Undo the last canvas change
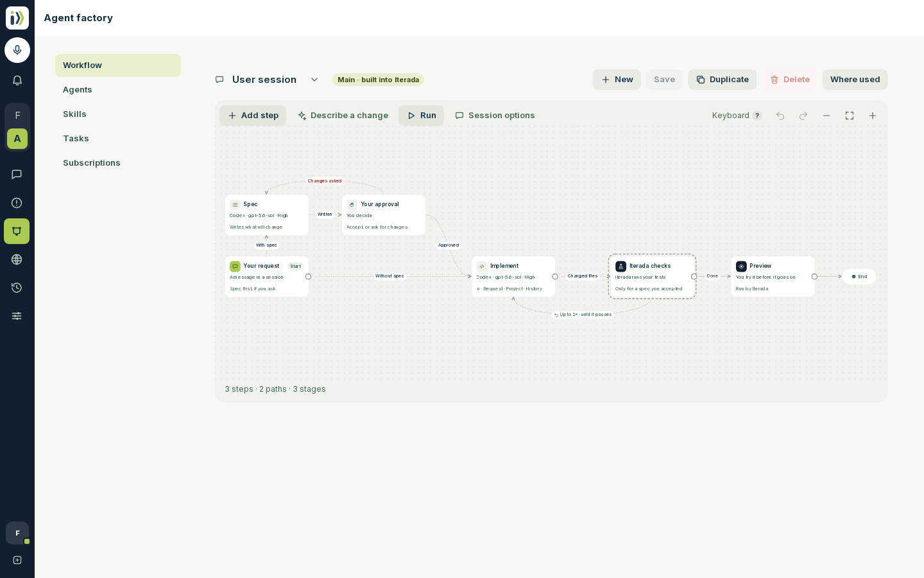 coord(780,116)
